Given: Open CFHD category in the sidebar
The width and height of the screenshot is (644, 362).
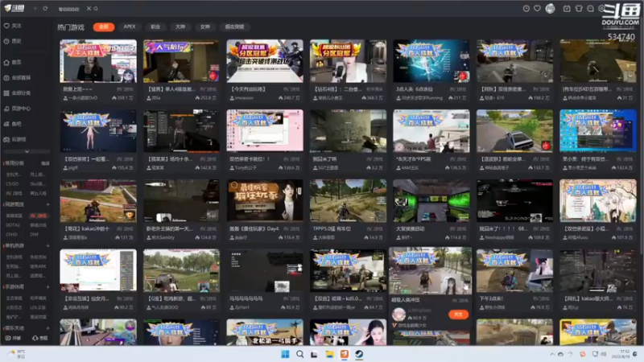Looking at the screenshot, I should click(x=11, y=234).
